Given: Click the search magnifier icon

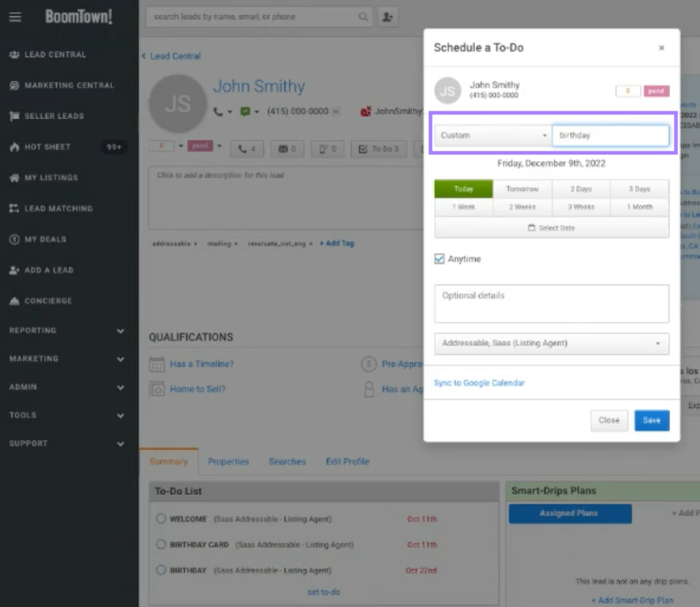Looking at the screenshot, I should 363,17.
